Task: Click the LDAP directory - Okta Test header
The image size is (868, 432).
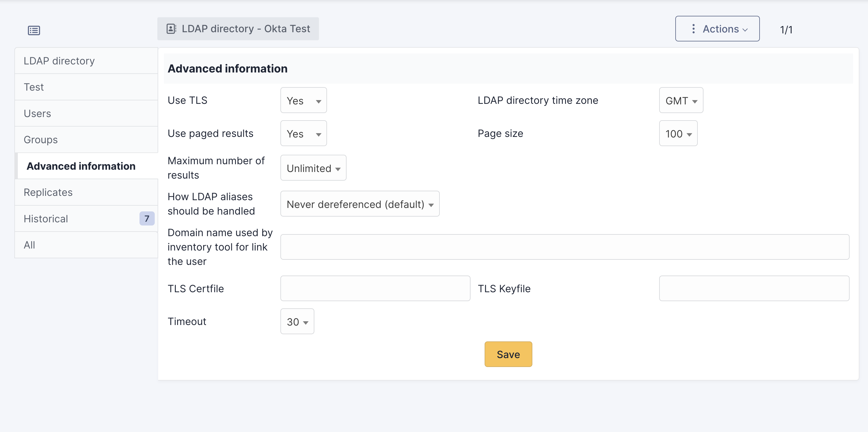Action: point(245,29)
